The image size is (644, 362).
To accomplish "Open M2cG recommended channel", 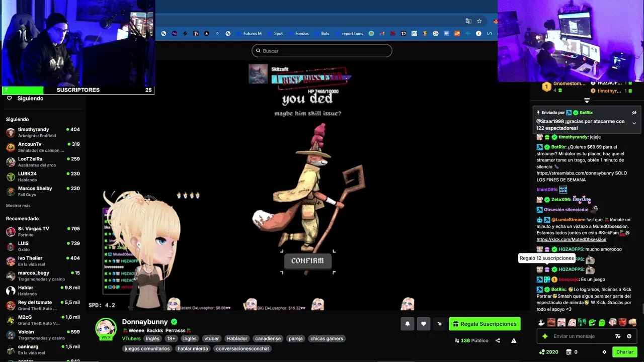I will click(x=43, y=320).
